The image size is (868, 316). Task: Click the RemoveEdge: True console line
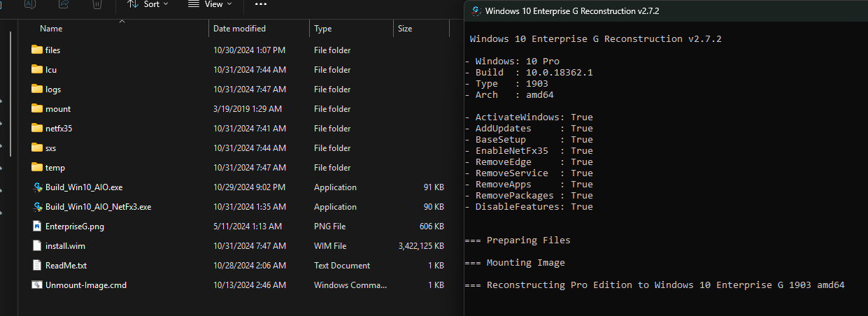[529, 162]
